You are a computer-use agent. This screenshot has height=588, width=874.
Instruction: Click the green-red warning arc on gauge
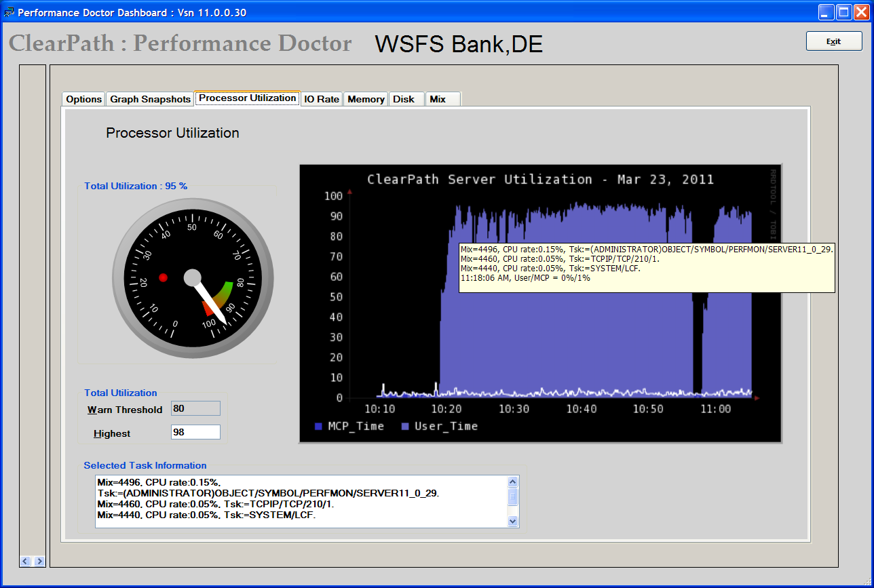pos(221,297)
